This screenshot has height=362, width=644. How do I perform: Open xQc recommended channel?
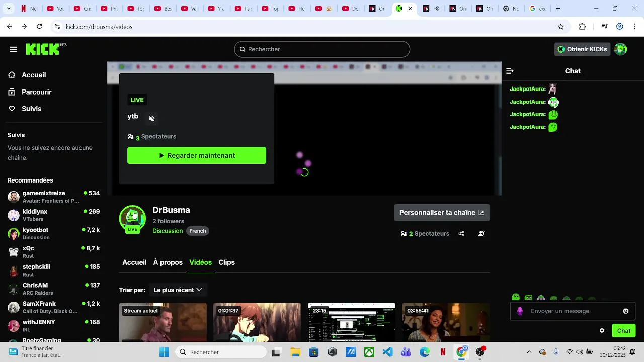click(x=54, y=252)
